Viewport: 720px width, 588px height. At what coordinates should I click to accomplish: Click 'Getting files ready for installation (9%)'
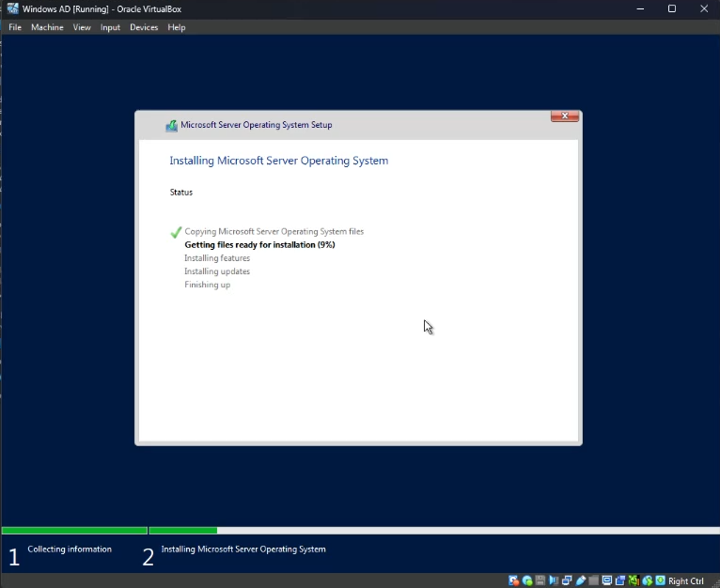pos(260,245)
